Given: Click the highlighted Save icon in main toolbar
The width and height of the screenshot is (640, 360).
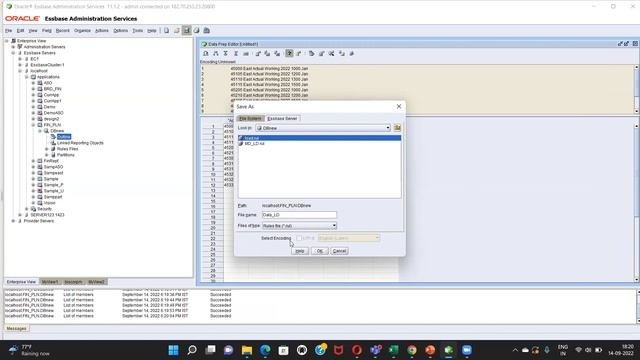Looking at the screenshot, I should tap(187, 31).
